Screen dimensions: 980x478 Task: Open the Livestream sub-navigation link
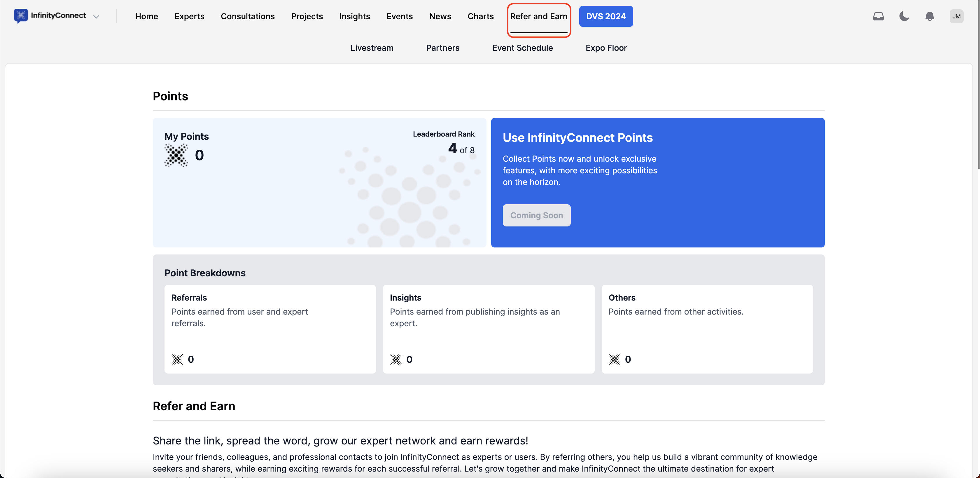coord(372,48)
